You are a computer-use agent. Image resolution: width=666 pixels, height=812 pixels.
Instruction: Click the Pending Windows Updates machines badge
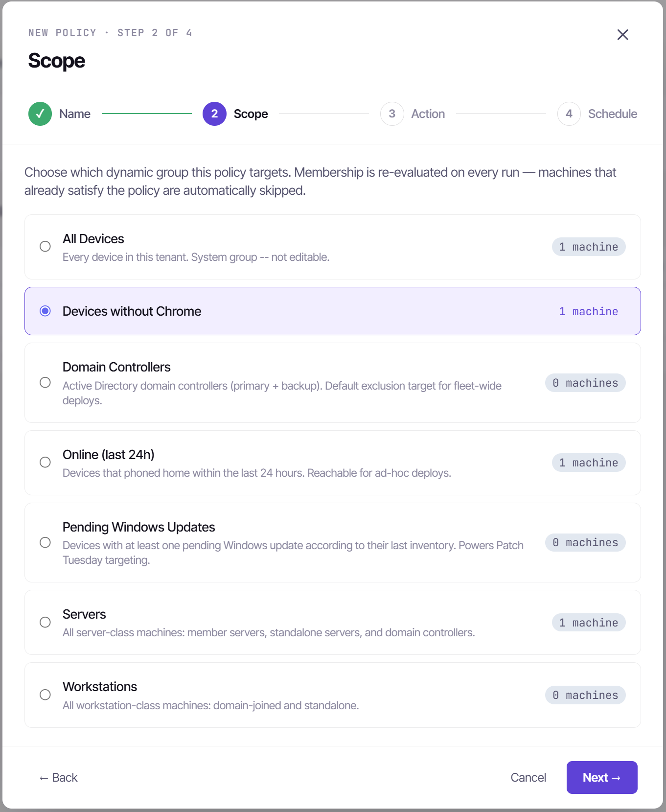pos(585,542)
